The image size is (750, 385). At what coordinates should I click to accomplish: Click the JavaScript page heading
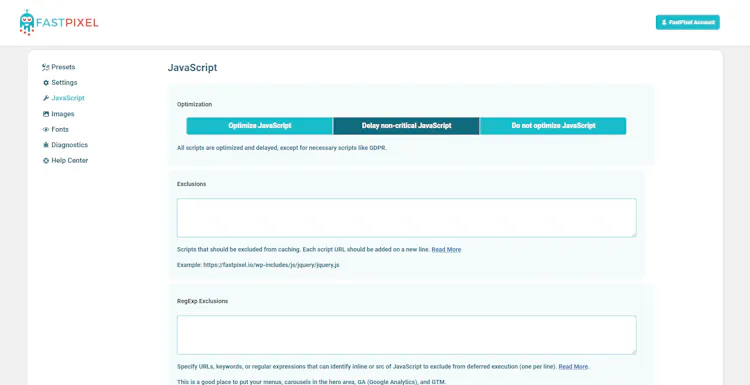(192, 67)
